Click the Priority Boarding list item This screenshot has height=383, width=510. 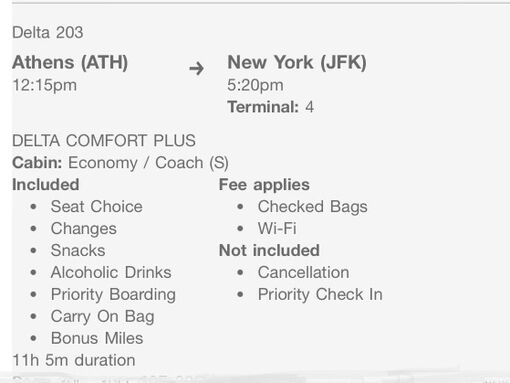pyautogui.click(x=113, y=295)
